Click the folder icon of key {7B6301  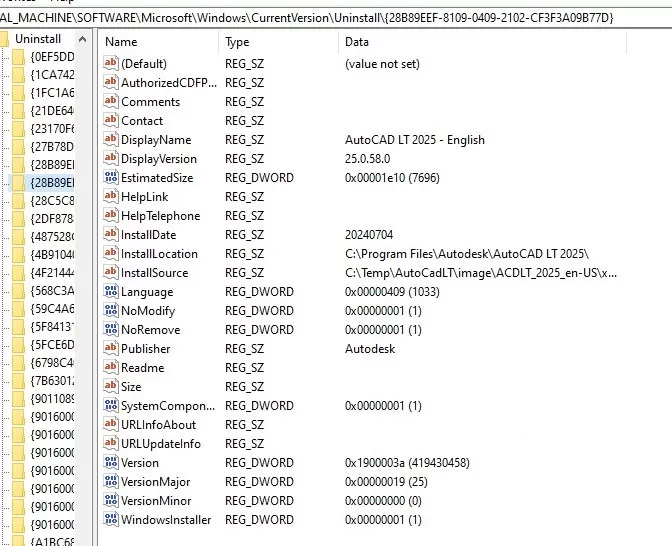tap(18, 381)
